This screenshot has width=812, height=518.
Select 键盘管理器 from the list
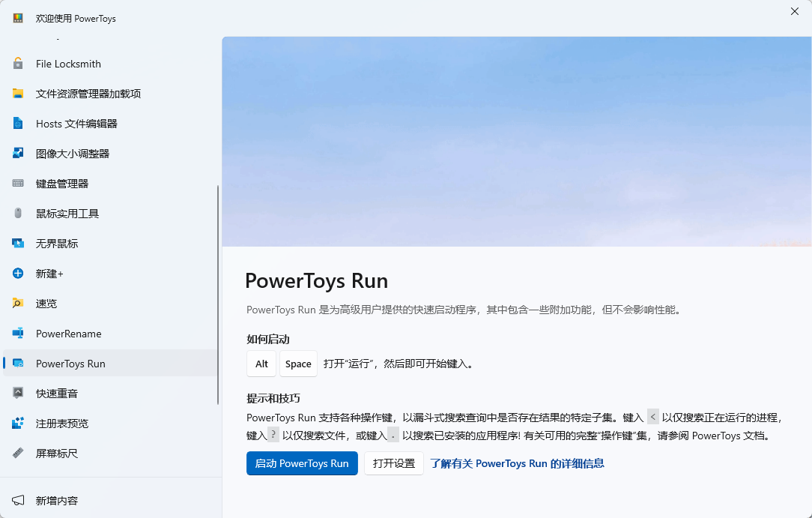click(x=111, y=184)
